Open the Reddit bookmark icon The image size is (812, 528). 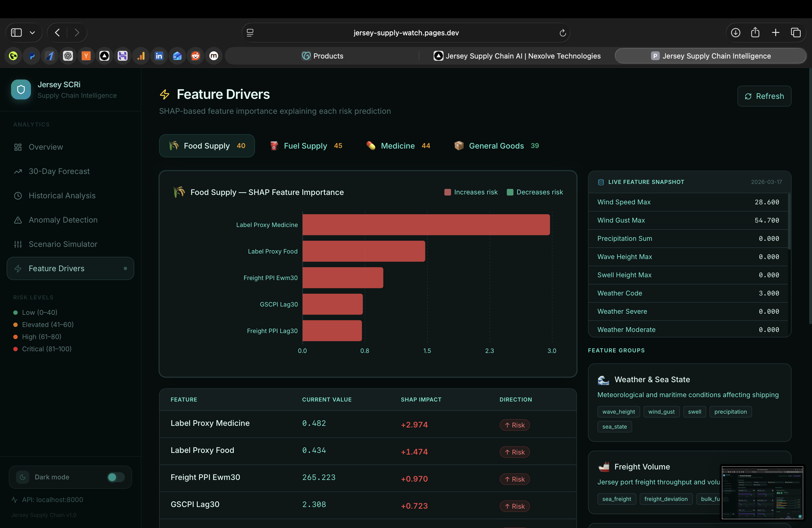[x=196, y=56]
